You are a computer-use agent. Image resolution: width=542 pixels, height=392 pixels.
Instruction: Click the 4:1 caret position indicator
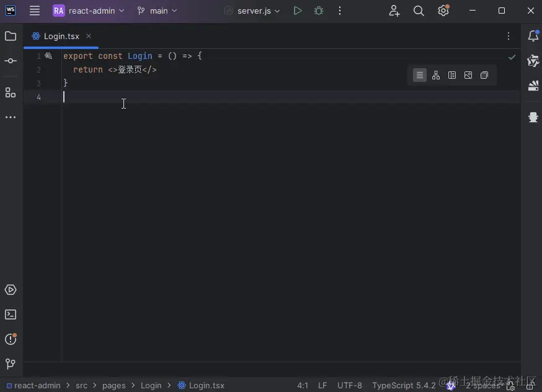tap(303, 385)
